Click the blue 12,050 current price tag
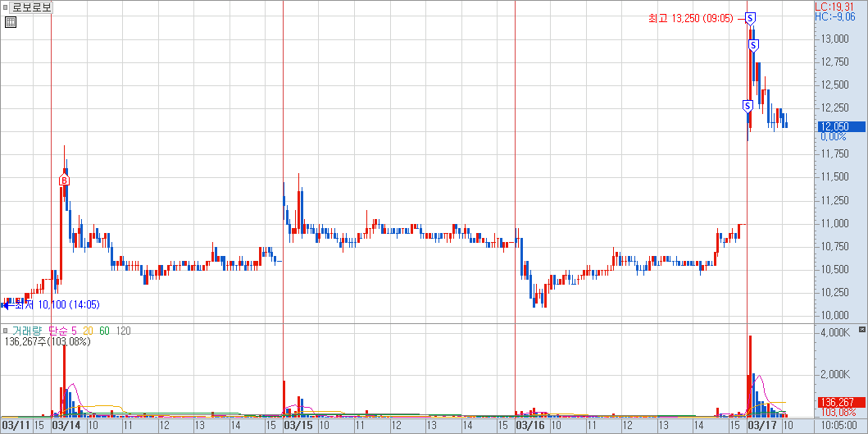This screenshot has width=868, height=434. pyautogui.click(x=842, y=126)
